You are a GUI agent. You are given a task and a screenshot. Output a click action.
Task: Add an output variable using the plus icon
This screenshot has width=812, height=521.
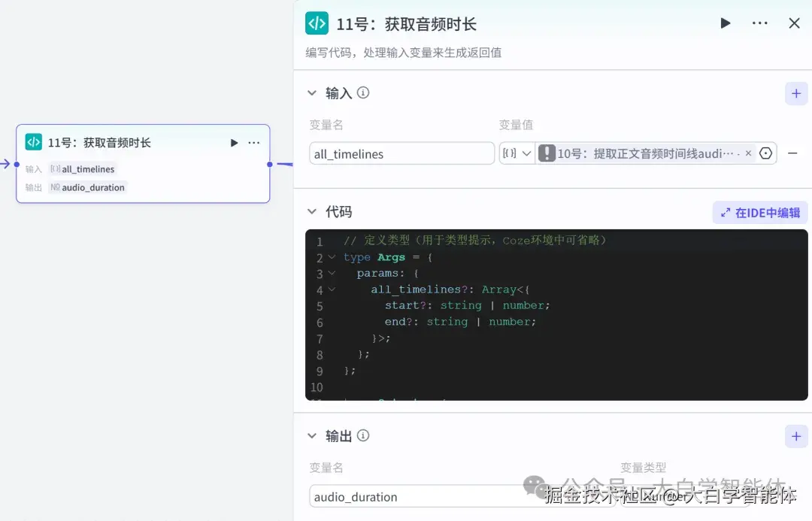coord(796,436)
